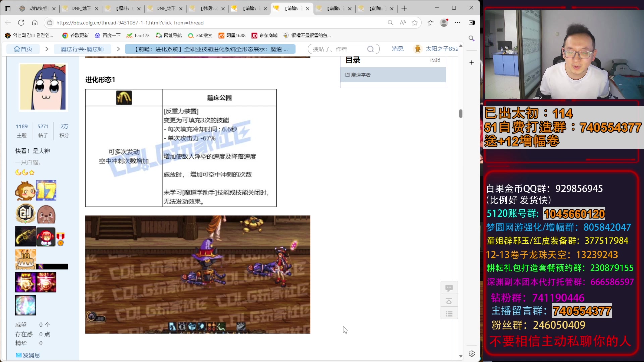Screen dimensions: 644x362
Task: Click the sidebar plus add icon
Action: 472,63
